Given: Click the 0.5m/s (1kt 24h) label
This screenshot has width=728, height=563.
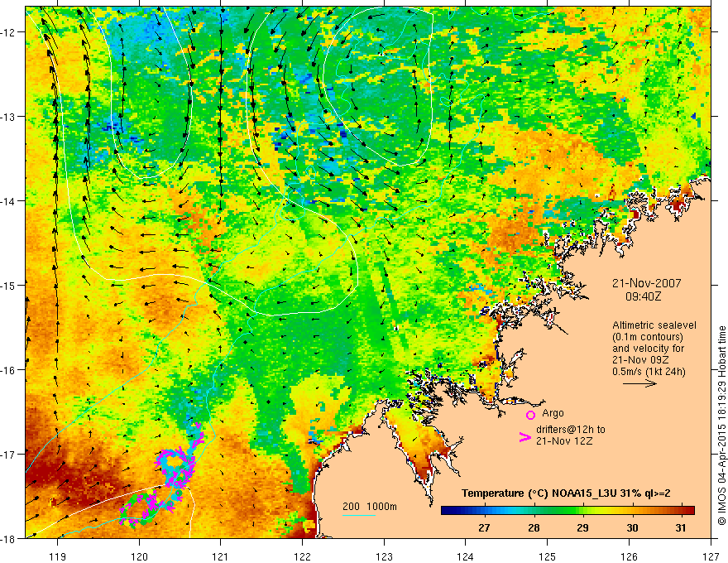Looking at the screenshot, I should (x=649, y=372).
